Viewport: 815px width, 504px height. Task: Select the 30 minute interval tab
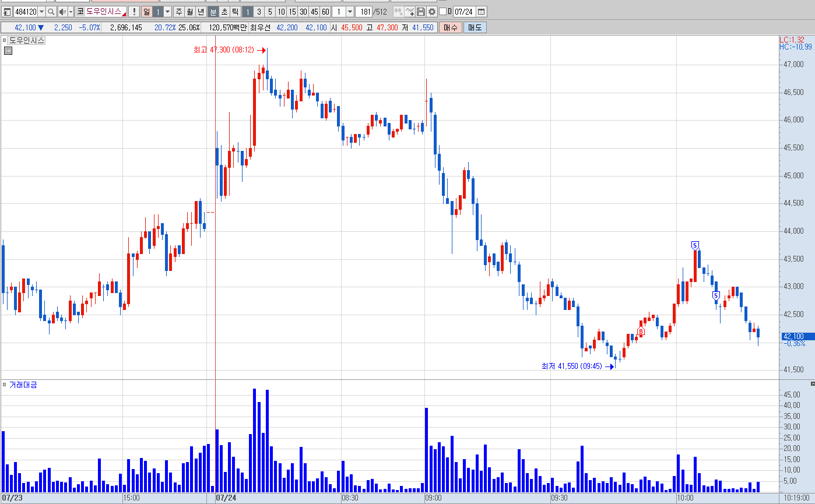[303, 12]
